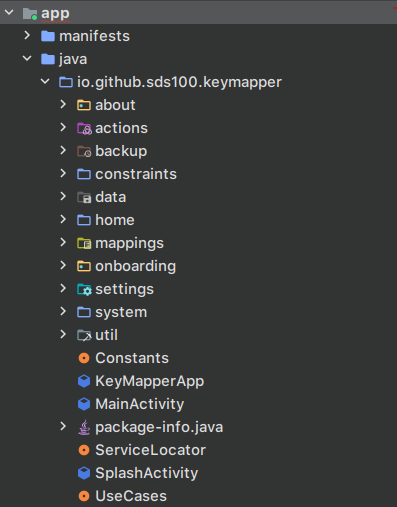Viewport: 397px width, 507px height.
Task: Select the 'home' package label
Action: (115, 220)
